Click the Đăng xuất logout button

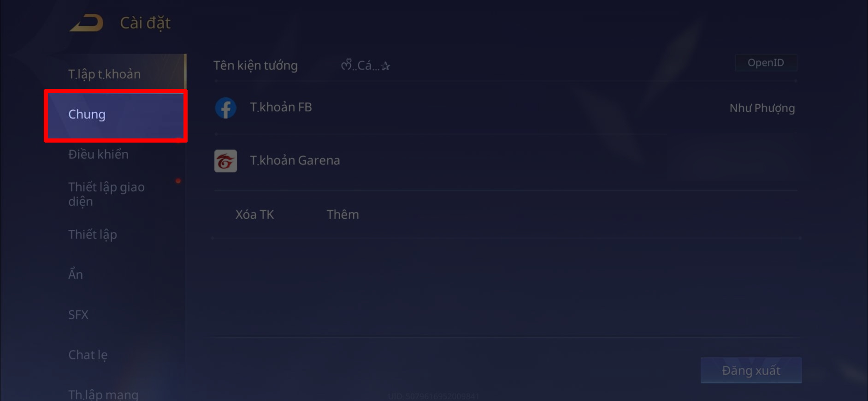click(x=751, y=370)
